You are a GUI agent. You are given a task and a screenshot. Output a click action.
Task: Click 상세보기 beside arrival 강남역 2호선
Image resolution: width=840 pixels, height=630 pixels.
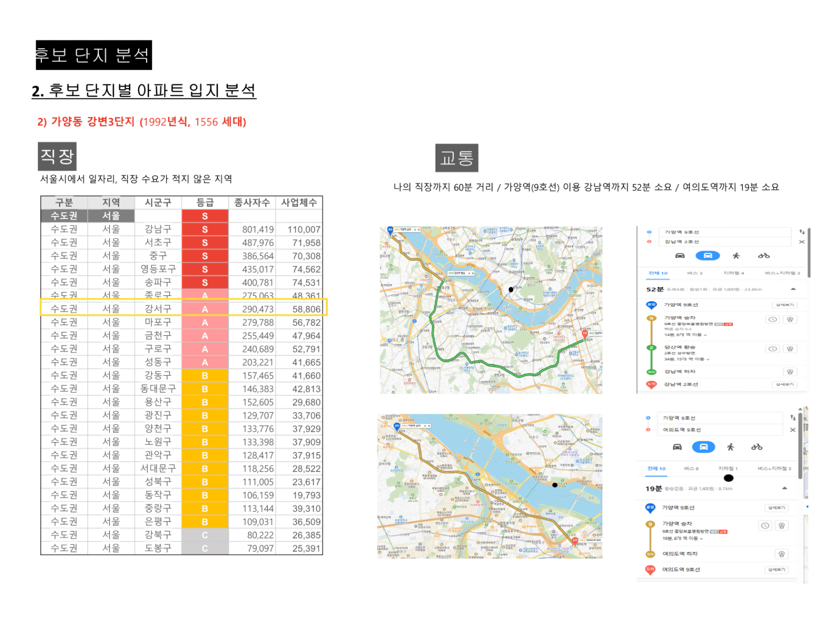coord(784,384)
